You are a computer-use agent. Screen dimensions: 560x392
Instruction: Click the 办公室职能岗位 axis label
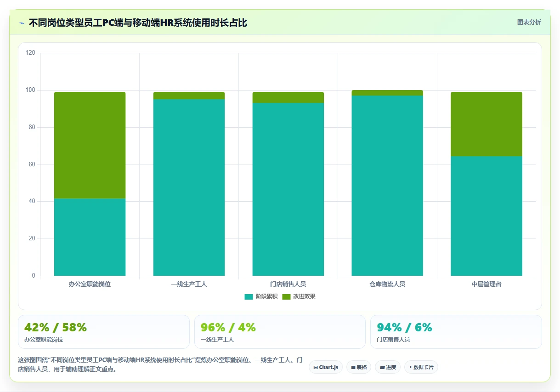(90, 284)
